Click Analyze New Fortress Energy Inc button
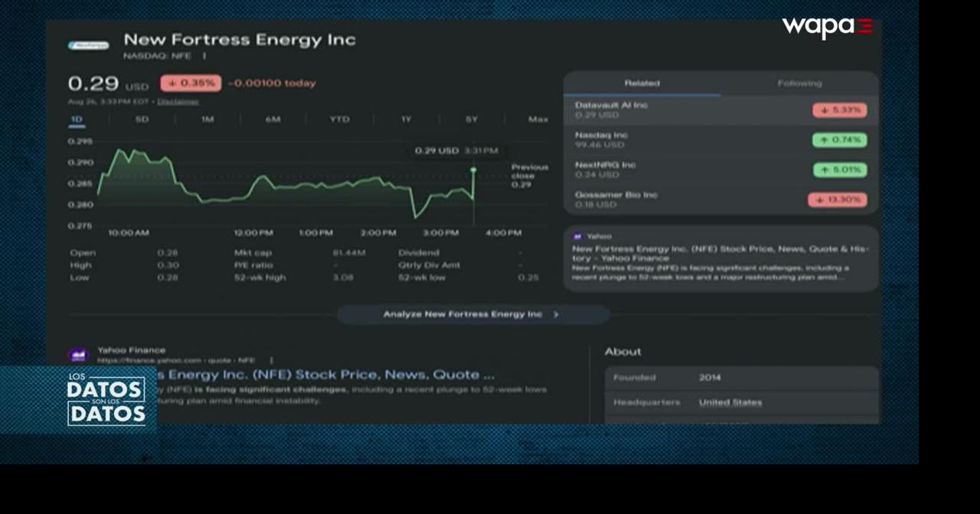Image resolution: width=980 pixels, height=514 pixels. (x=473, y=314)
